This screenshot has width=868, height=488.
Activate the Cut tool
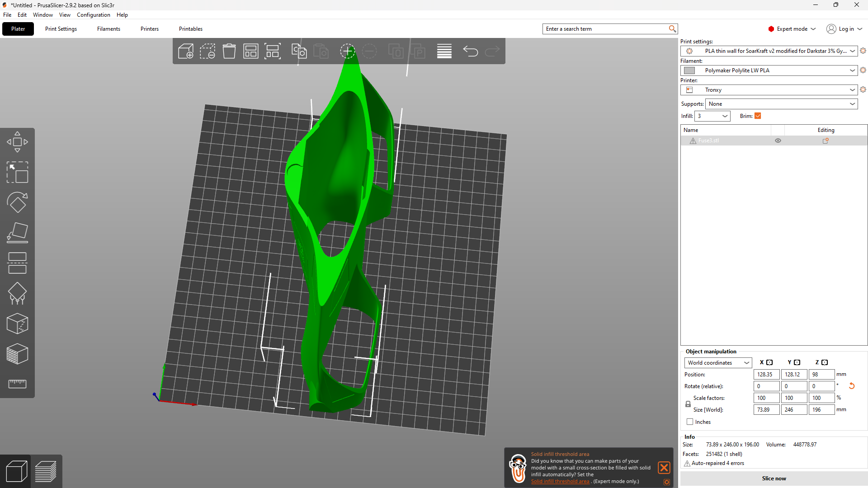pyautogui.click(x=17, y=263)
